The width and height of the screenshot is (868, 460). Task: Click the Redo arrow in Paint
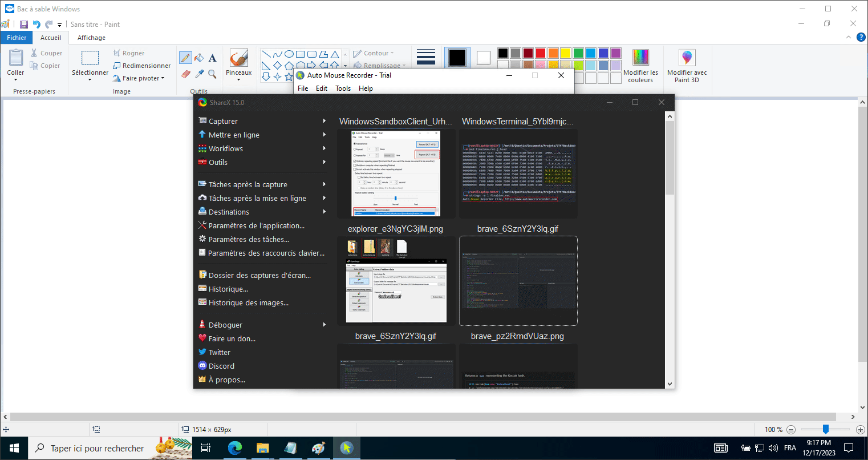tap(49, 25)
